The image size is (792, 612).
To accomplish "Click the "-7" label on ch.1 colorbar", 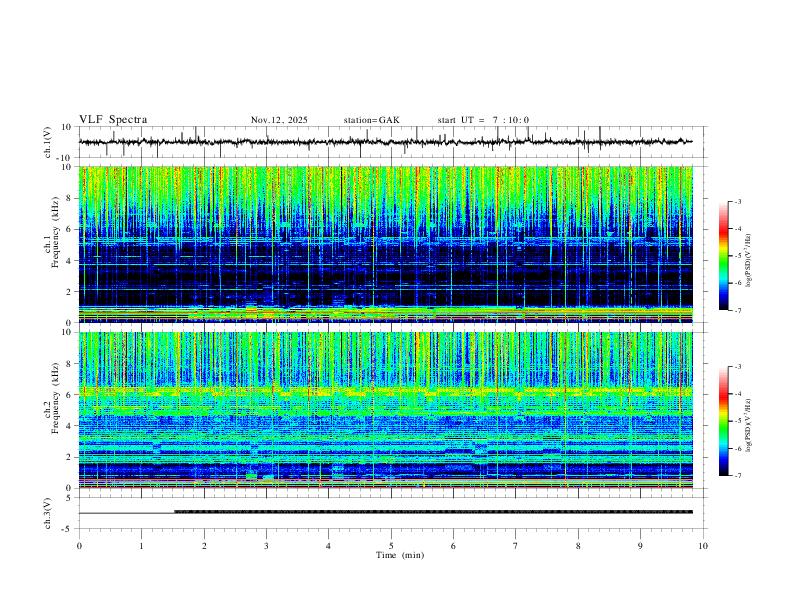I will tap(737, 310).
